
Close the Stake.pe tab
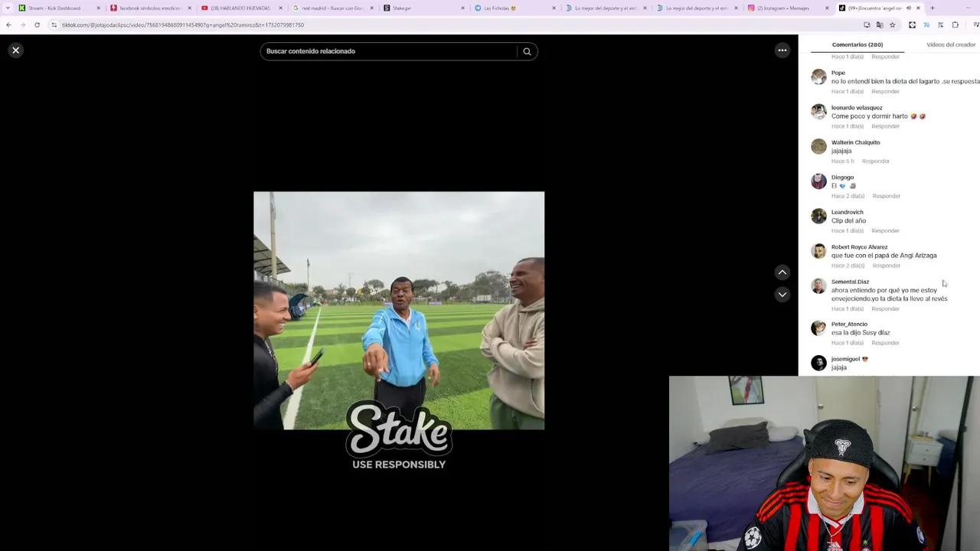click(x=462, y=8)
